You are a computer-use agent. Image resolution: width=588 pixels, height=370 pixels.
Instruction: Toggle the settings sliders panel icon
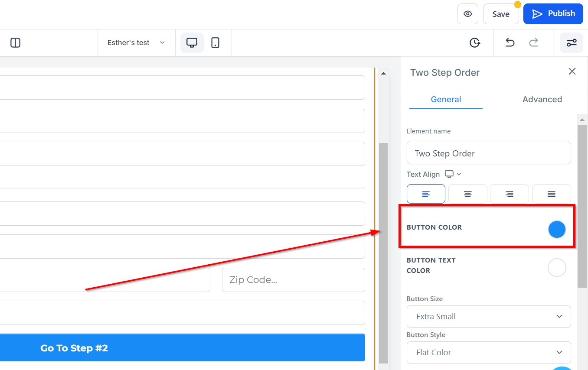[x=572, y=42]
